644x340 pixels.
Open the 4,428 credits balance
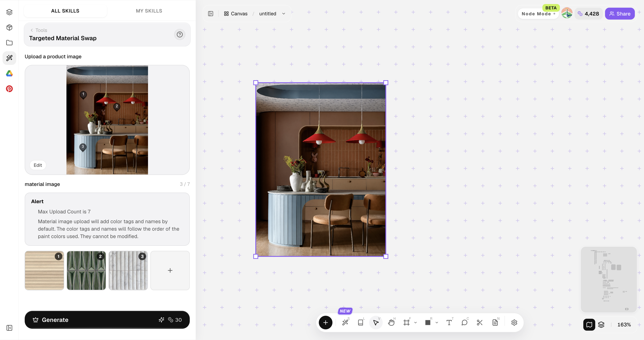click(588, 14)
